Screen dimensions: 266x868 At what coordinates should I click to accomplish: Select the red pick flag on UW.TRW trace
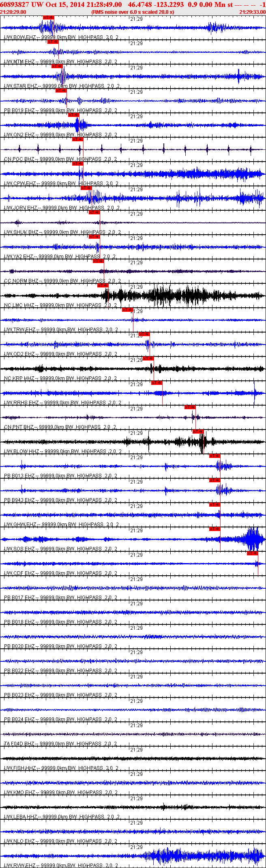pos(127,310)
